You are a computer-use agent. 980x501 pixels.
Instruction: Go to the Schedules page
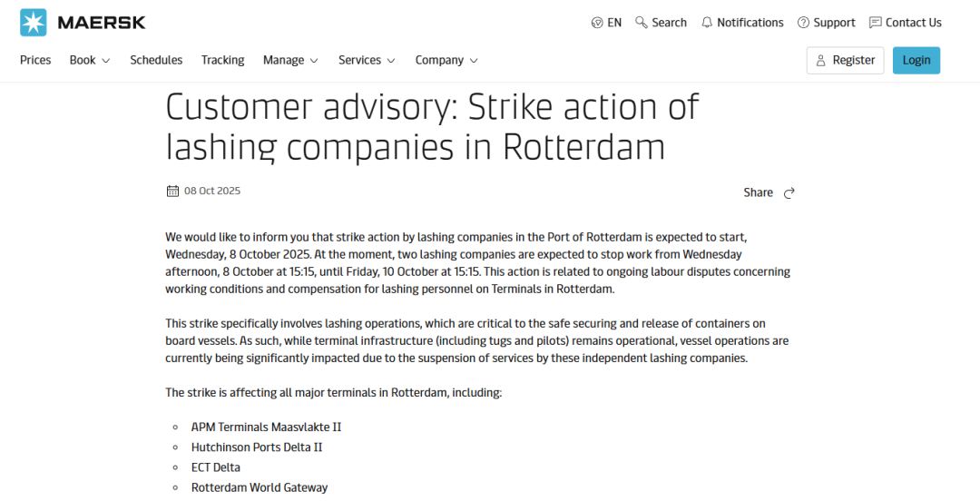(156, 60)
